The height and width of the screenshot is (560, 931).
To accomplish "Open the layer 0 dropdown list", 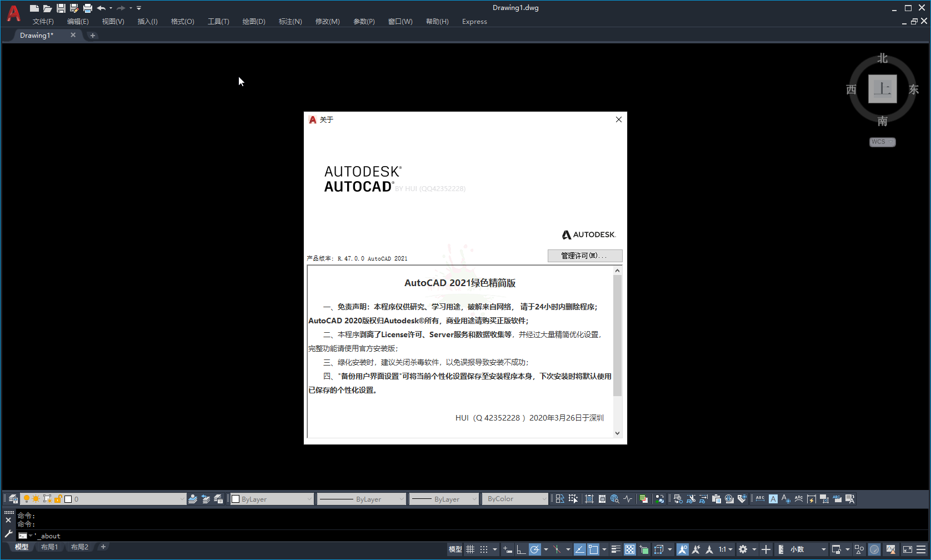I will pyautogui.click(x=182, y=498).
